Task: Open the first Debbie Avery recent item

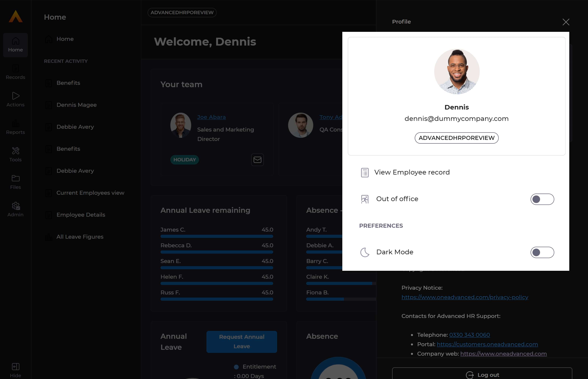Action: (75, 127)
